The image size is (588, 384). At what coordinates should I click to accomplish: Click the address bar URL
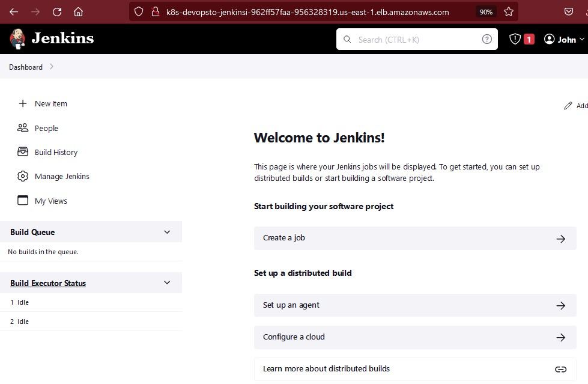point(308,12)
